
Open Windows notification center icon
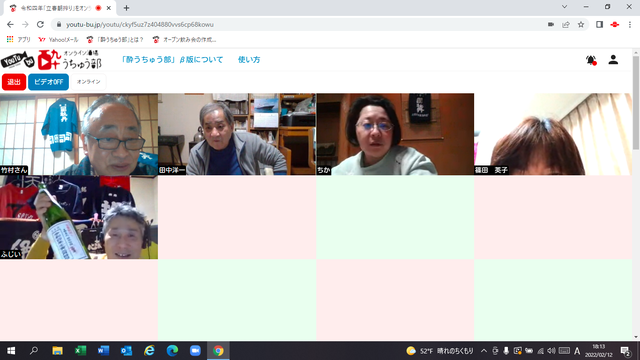[x=625, y=351]
